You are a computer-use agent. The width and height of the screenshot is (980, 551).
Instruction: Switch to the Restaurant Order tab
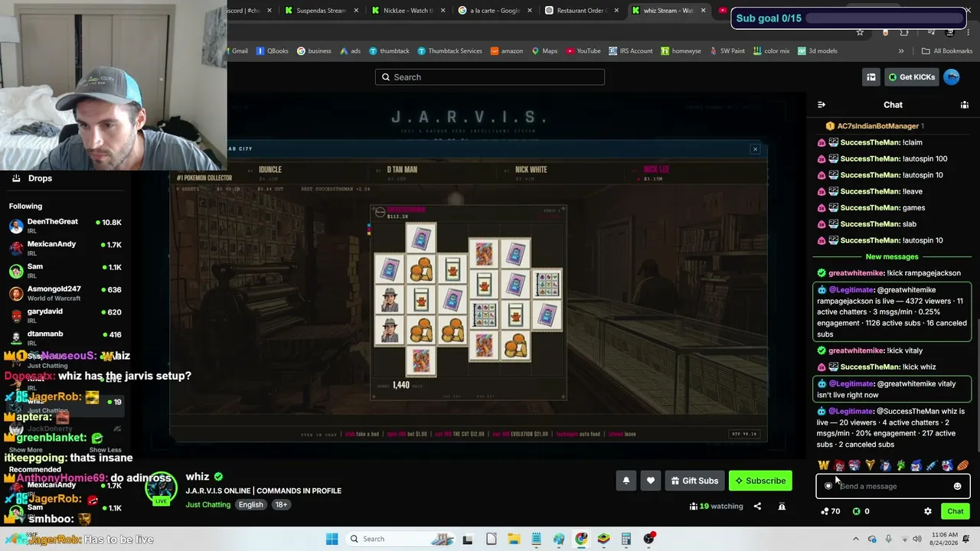582,11
